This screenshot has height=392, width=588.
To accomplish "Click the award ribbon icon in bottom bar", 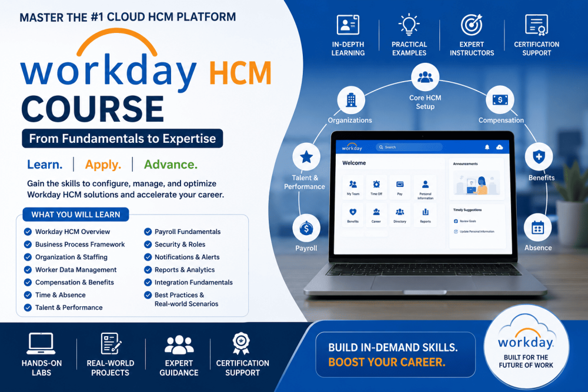I will (x=240, y=343).
